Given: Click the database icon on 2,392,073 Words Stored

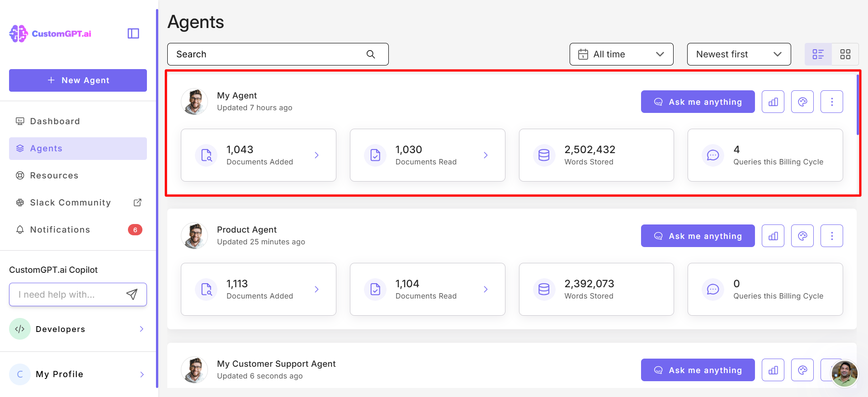Looking at the screenshot, I should pos(544,290).
